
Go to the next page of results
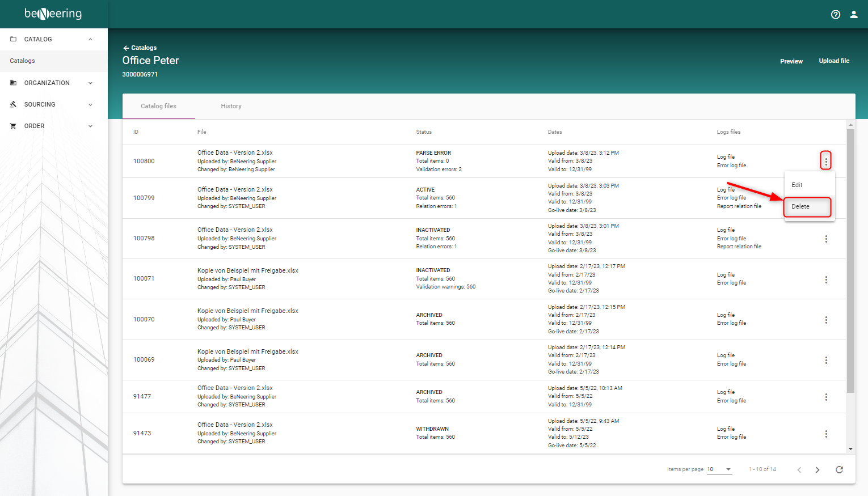pos(818,469)
